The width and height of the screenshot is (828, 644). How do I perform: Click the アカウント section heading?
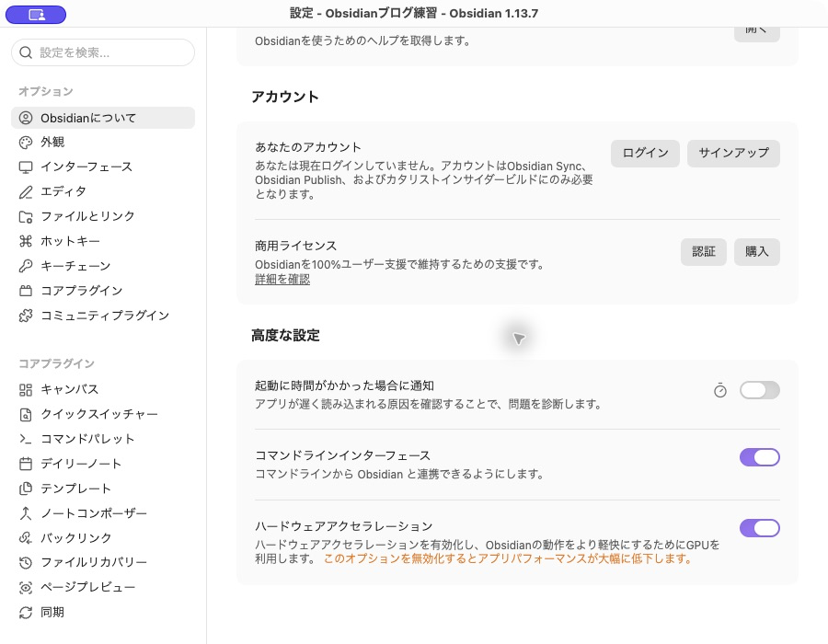[285, 98]
